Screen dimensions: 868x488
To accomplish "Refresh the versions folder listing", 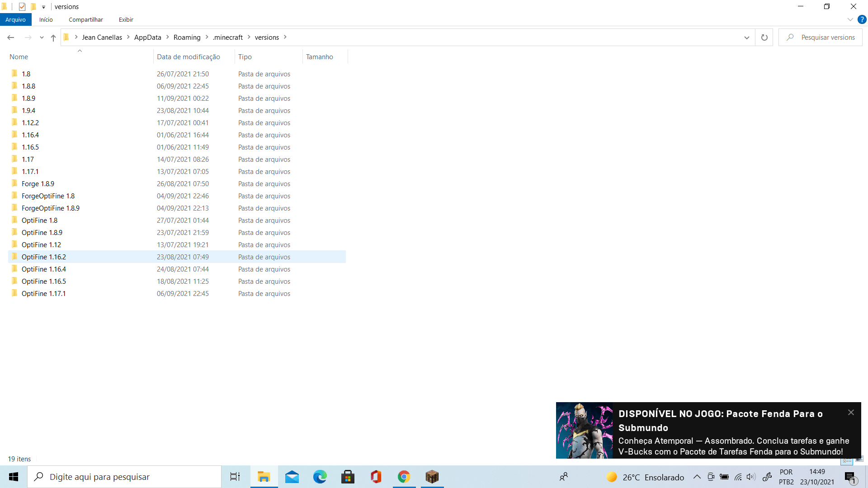I will 764,38.
